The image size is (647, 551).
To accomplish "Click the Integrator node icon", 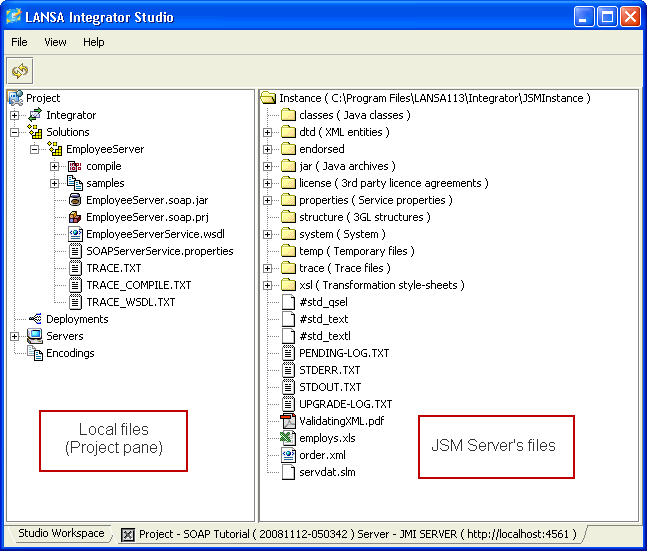I will tap(35, 115).
